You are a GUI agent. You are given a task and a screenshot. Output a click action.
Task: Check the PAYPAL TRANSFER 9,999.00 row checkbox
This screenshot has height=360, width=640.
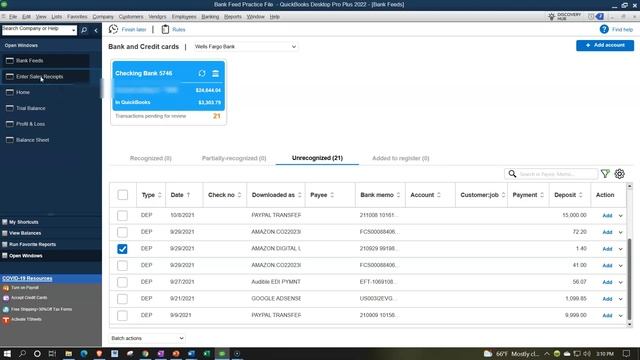[x=122, y=316]
